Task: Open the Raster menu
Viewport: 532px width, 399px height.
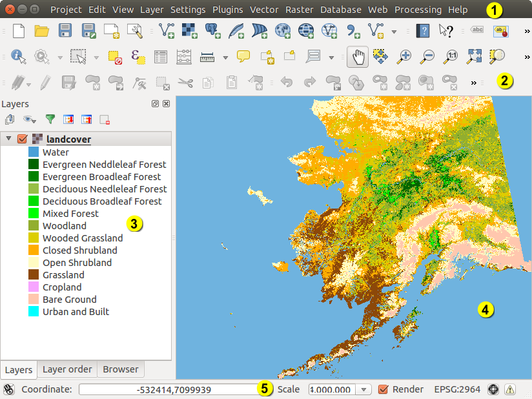Action: [299, 10]
